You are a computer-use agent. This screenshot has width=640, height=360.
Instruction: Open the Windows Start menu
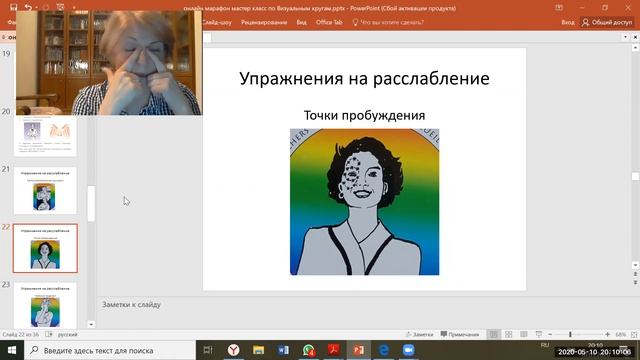point(12,350)
